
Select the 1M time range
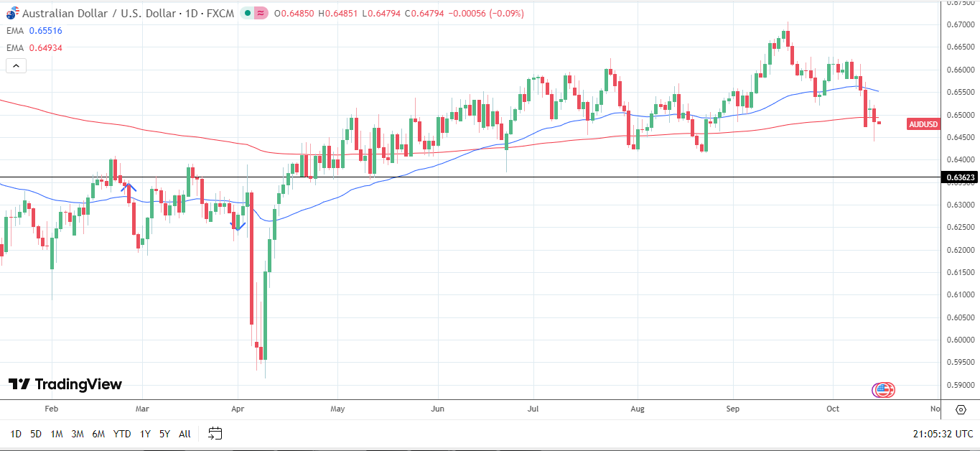(57, 434)
